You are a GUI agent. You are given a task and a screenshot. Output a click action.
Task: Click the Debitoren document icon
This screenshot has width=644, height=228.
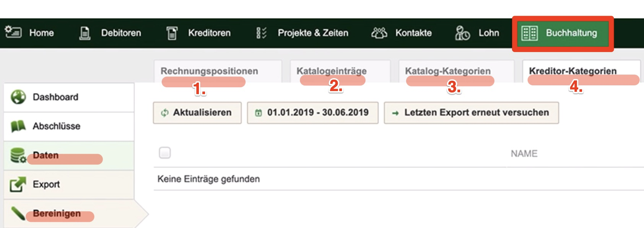85,33
